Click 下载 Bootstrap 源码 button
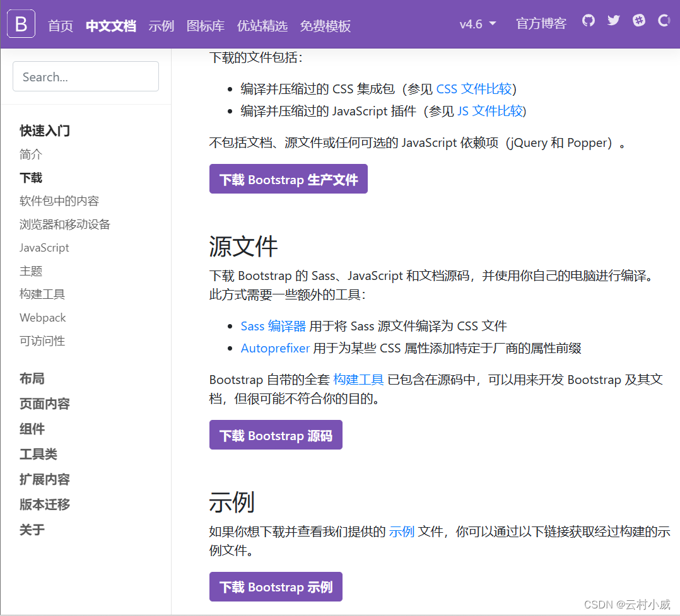 tap(276, 434)
